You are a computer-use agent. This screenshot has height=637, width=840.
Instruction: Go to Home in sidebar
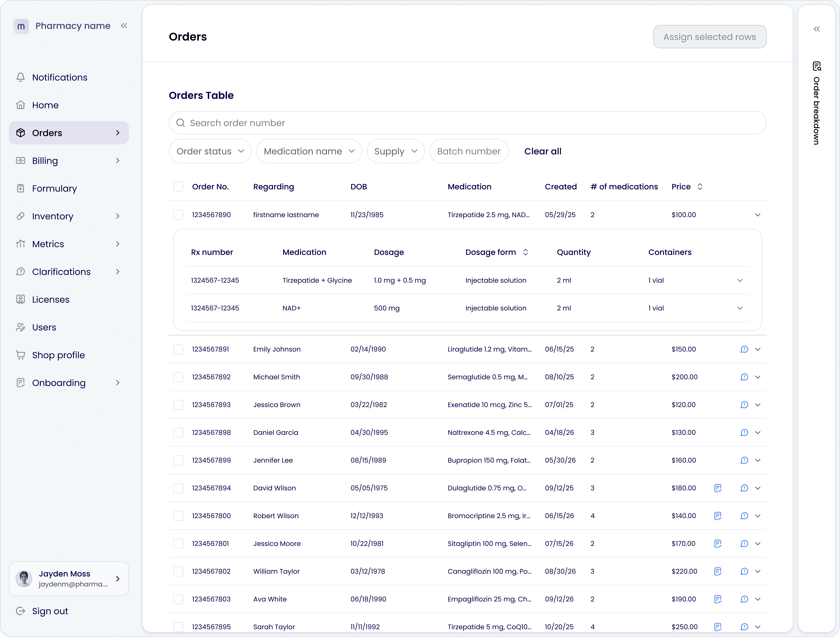coord(69,105)
